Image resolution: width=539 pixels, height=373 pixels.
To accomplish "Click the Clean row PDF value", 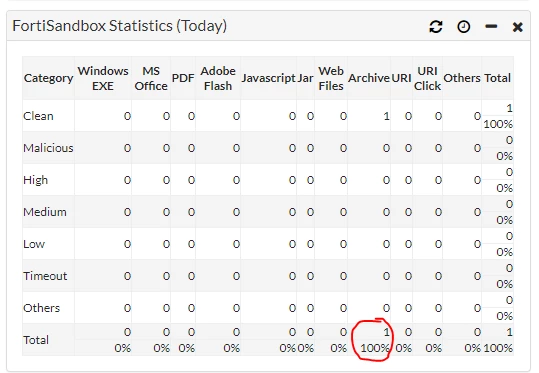I will click(191, 116).
